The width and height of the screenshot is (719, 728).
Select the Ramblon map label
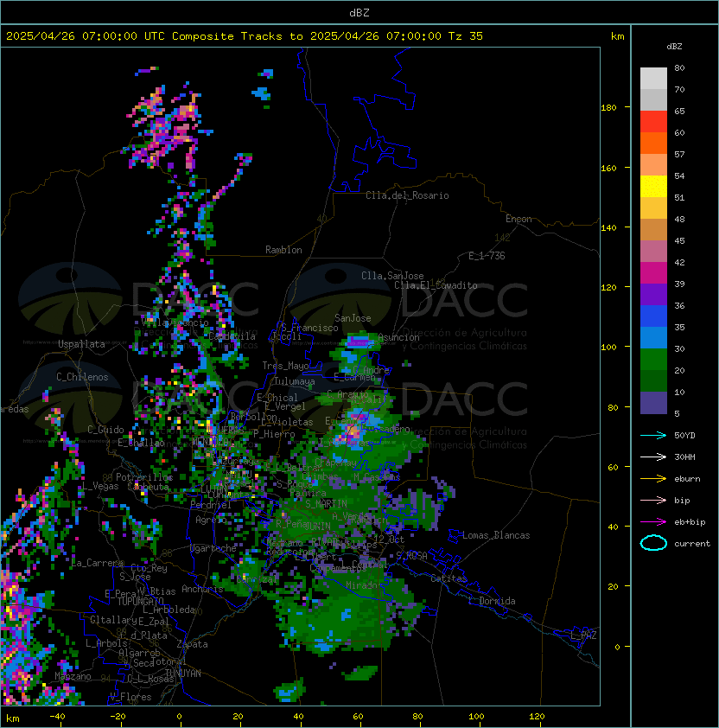[x=283, y=250]
